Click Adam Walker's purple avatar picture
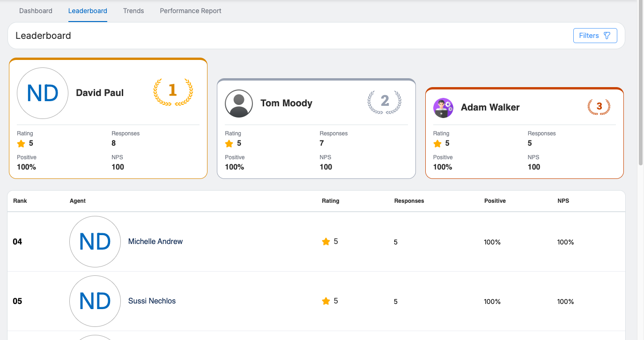Image resolution: width=644 pixels, height=340 pixels. click(x=443, y=108)
